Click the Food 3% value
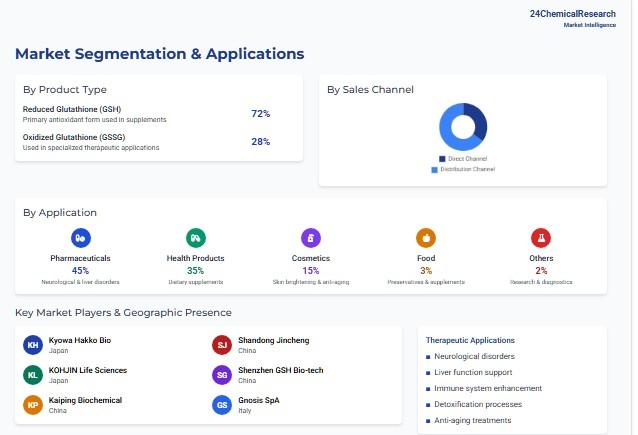 click(x=426, y=271)
